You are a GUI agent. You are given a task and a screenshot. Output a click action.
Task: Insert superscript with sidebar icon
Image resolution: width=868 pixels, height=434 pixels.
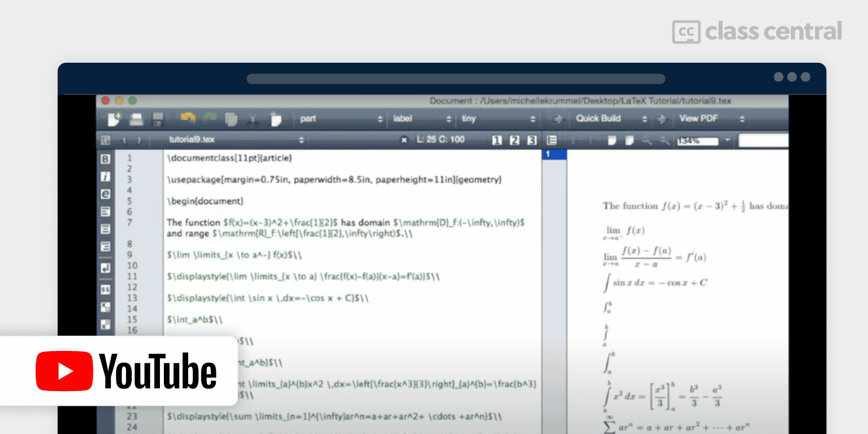(x=105, y=325)
